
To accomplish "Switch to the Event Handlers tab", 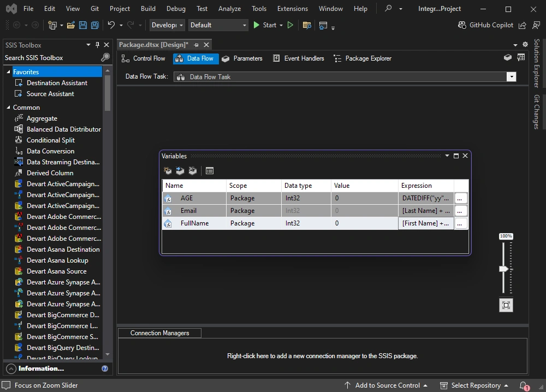I will tap(299, 58).
